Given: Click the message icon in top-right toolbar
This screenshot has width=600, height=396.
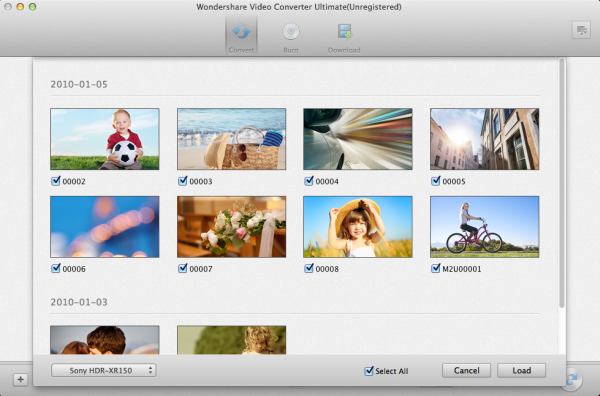Looking at the screenshot, I should pyautogui.click(x=581, y=30).
